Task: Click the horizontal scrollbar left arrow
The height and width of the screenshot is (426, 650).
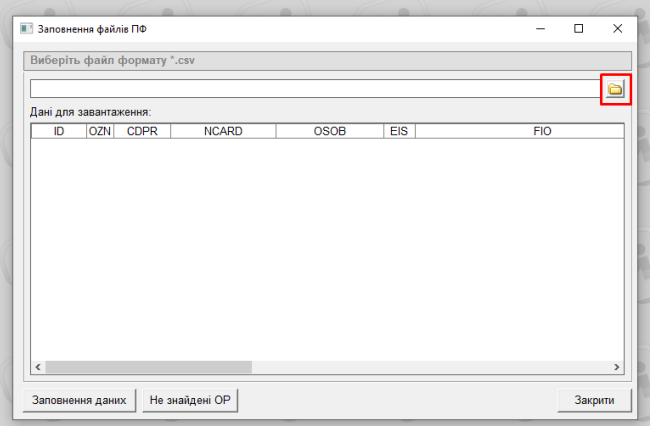Action: (x=38, y=367)
